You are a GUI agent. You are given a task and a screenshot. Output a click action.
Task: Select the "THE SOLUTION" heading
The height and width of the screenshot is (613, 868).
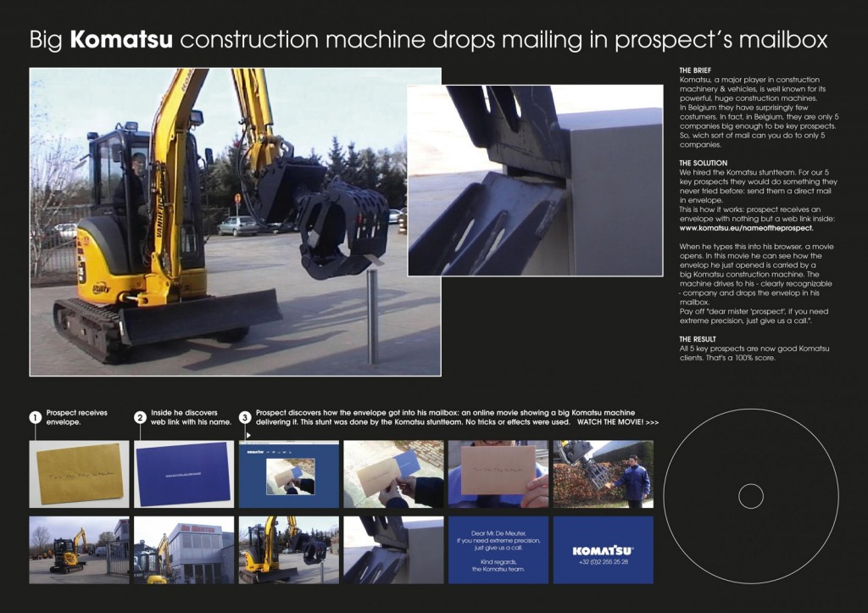pyautogui.click(x=703, y=163)
